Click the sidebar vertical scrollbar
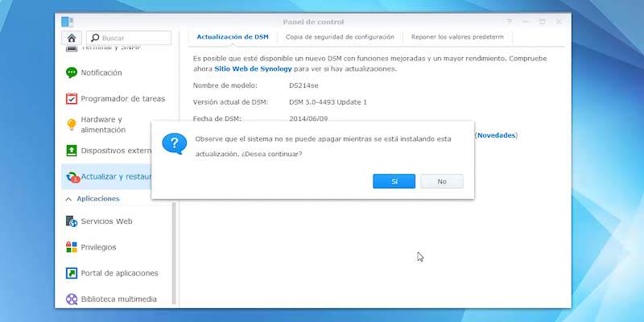 pos(174,253)
